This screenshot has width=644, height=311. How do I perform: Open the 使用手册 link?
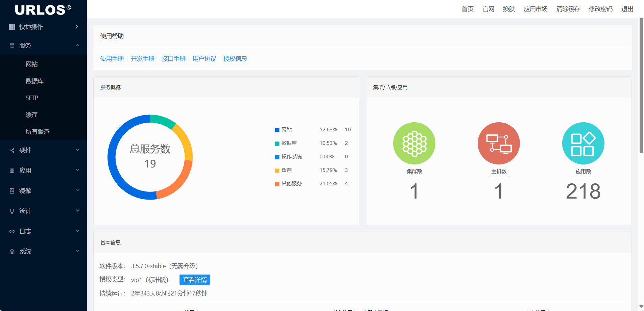tap(112, 58)
